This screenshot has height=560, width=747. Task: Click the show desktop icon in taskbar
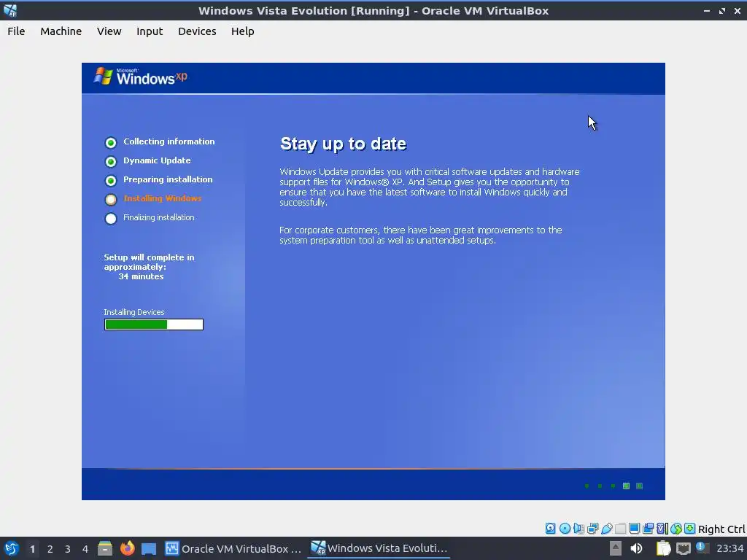(149, 548)
